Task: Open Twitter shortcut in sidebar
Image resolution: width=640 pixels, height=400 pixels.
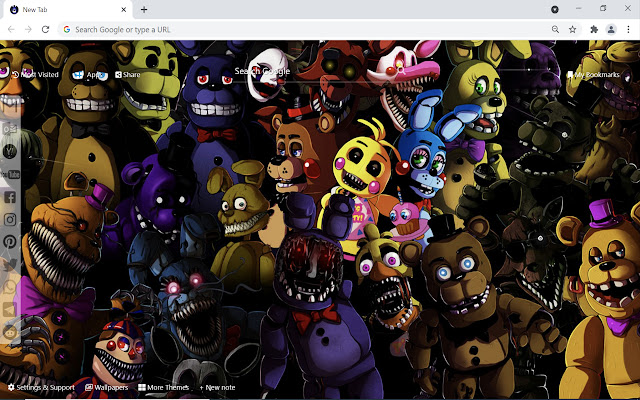Action: pyautogui.click(x=10, y=264)
